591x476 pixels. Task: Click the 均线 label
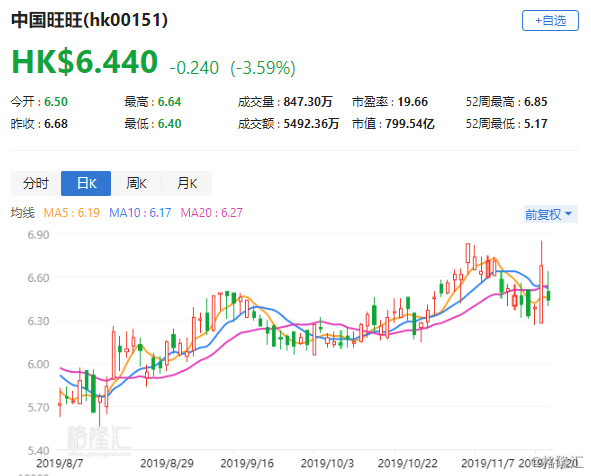[x=23, y=213]
